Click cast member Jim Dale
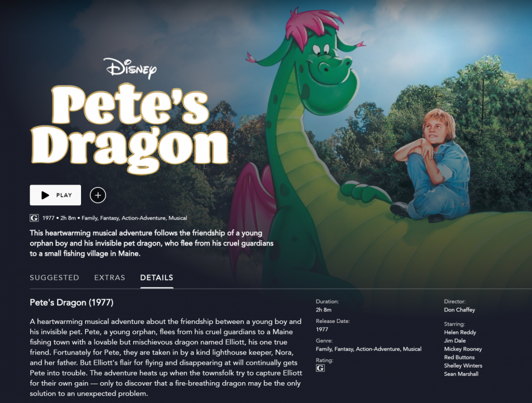Viewport: 532px width, 403px height. (455, 341)
